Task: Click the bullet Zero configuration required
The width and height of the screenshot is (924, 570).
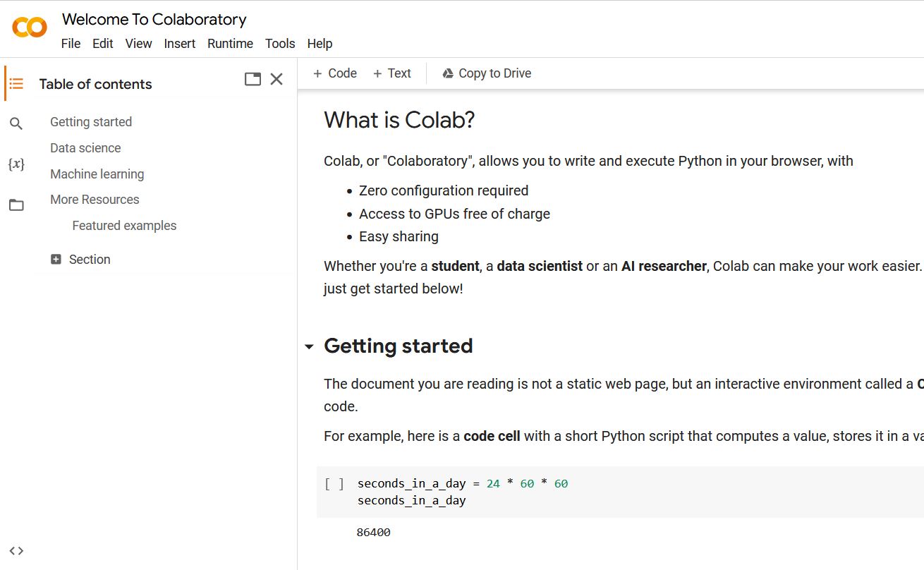Action: tap(444, 190)
